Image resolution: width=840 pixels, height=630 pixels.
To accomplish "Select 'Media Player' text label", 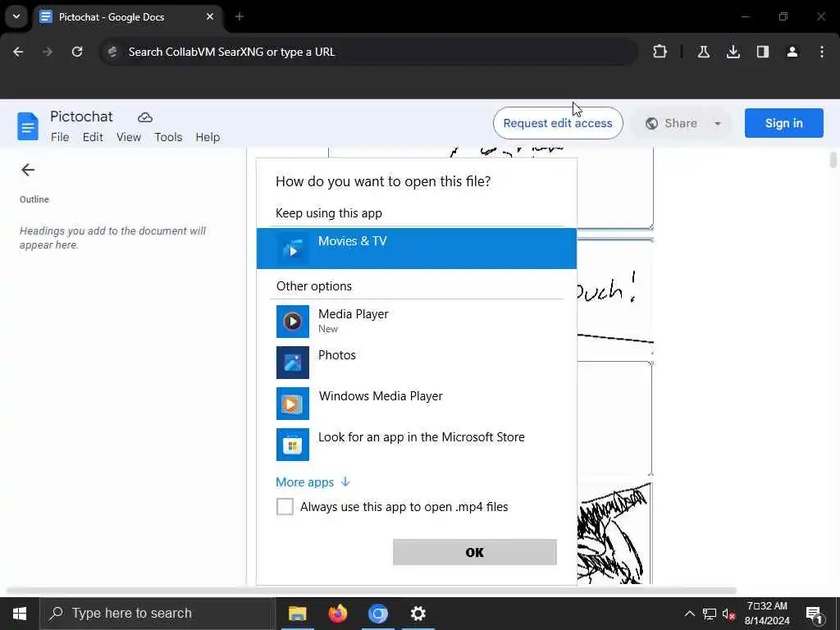I will click(x=353, y=314).
